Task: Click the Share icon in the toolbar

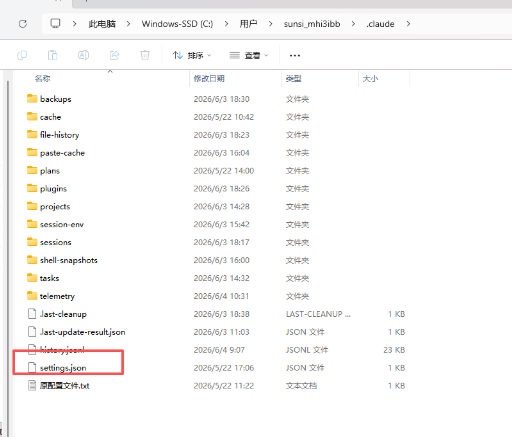Action: [x=114, y=55]
